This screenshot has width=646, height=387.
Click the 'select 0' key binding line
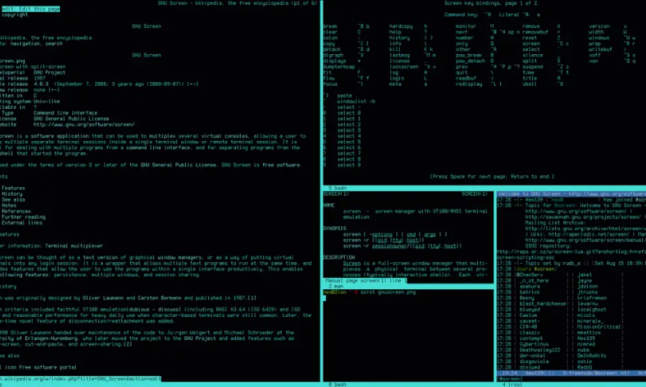[349, 113]
